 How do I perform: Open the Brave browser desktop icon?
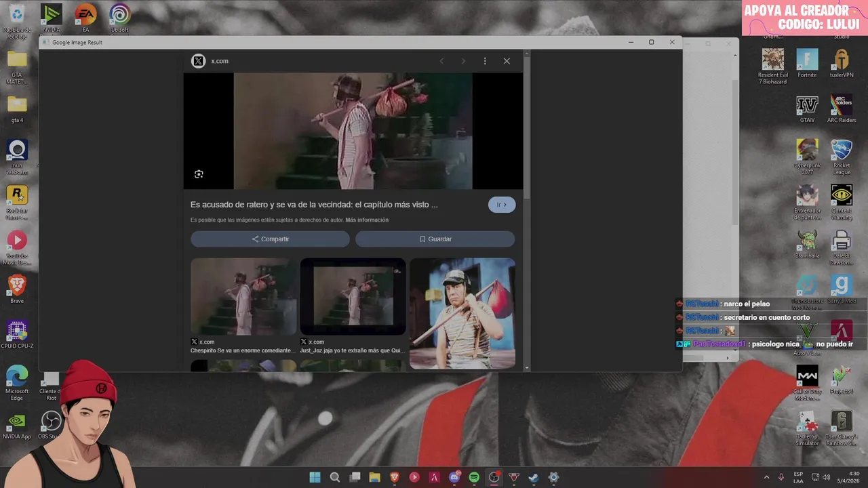[17, 289]
